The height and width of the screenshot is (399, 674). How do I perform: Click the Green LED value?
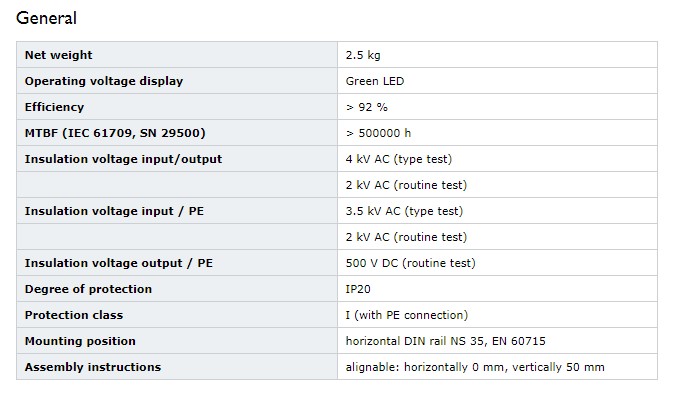[x=375, y=81]
